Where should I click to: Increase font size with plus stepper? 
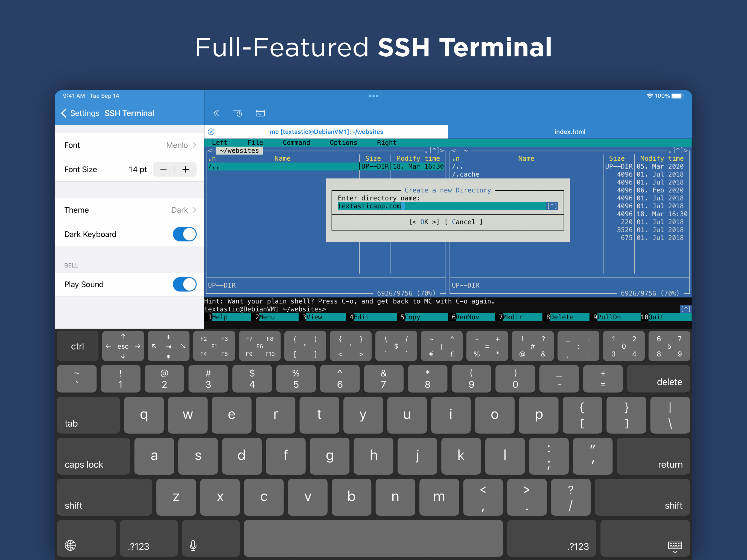(185, 169)
